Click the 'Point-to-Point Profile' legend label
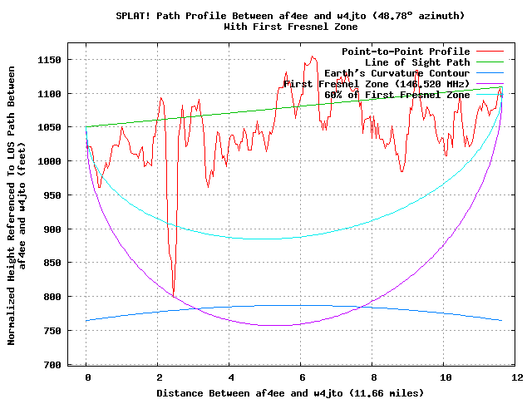The width and height of the screenshot is (532, 399). pyautogui.click(x=406, y=52)
